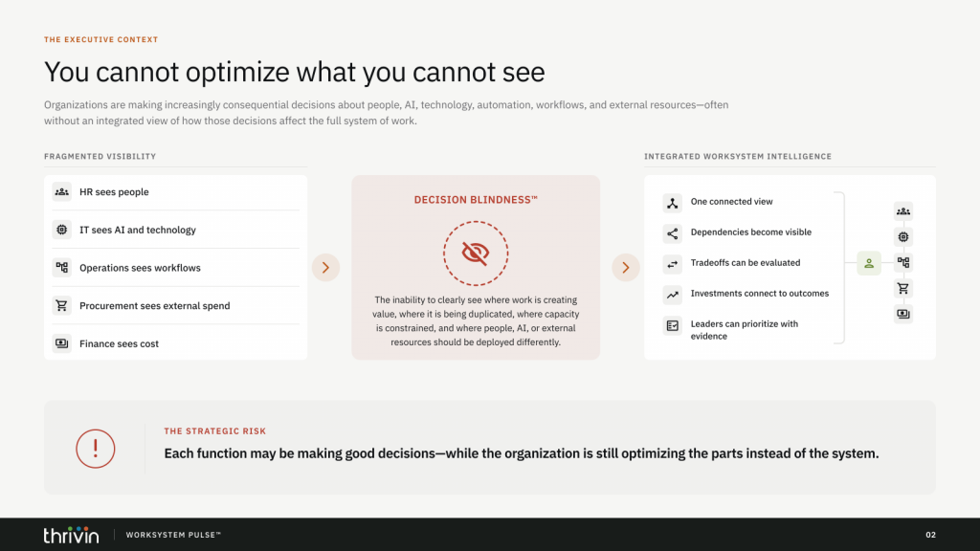Click the shopping cart icon by Procurement
Image resolution: width=980 pixels, height=551 pixels.
pos(61,305)
